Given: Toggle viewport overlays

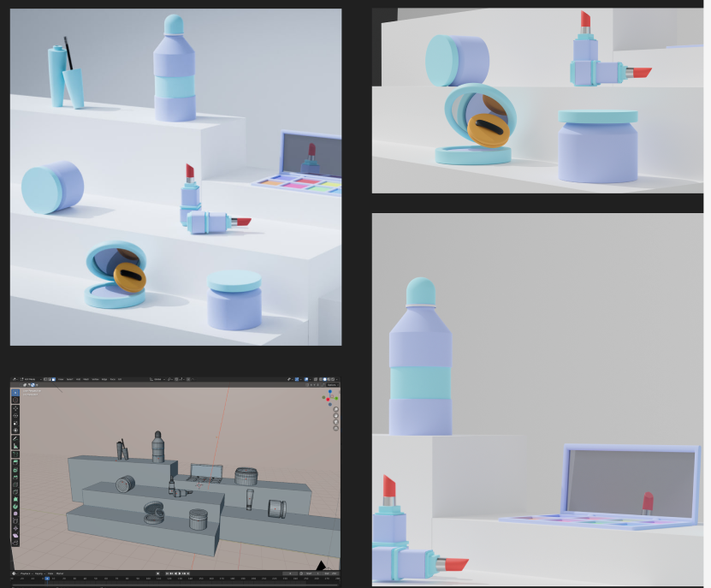Looking at the screenshot, I should click(306, 379).
